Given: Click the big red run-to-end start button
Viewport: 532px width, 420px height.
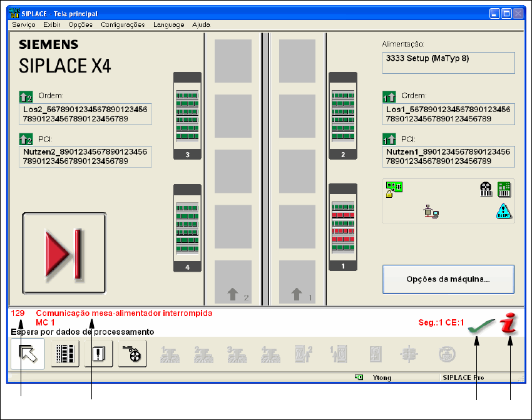Looking at the screenshot, I should pyautogui.click(x=64, y=253).
